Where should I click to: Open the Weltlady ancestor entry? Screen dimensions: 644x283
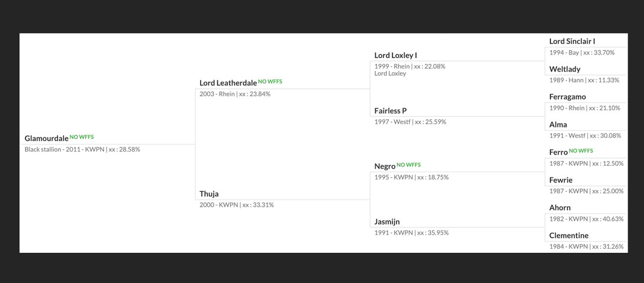click(x=565, y=69)
